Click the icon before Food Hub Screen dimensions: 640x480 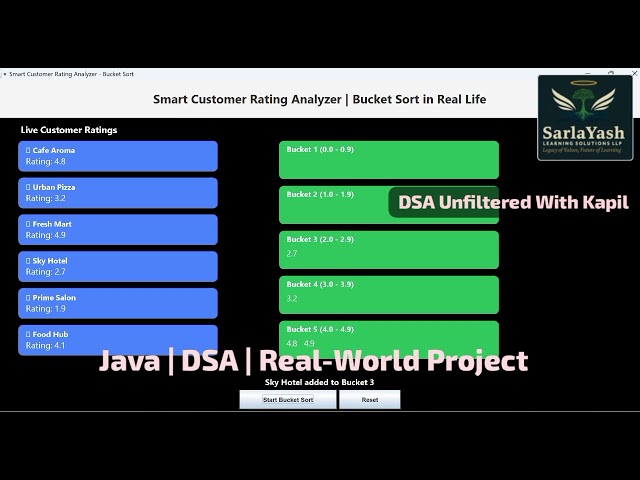28,334
